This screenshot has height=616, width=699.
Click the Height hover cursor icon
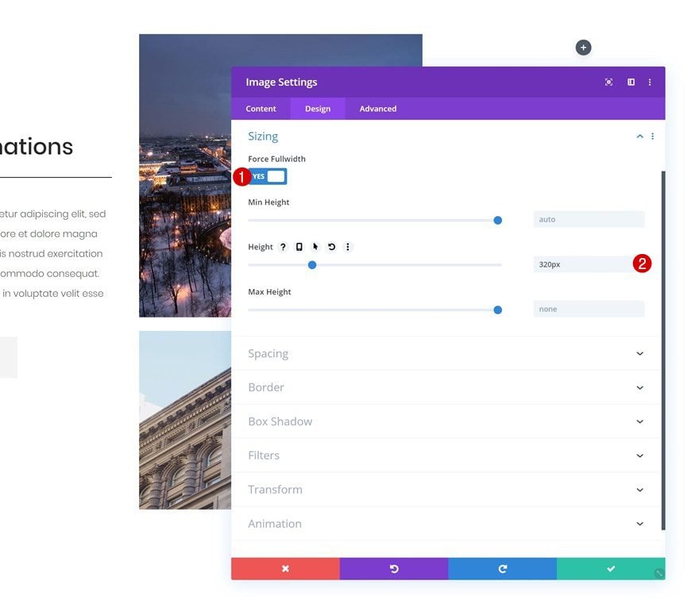(315, 247)
